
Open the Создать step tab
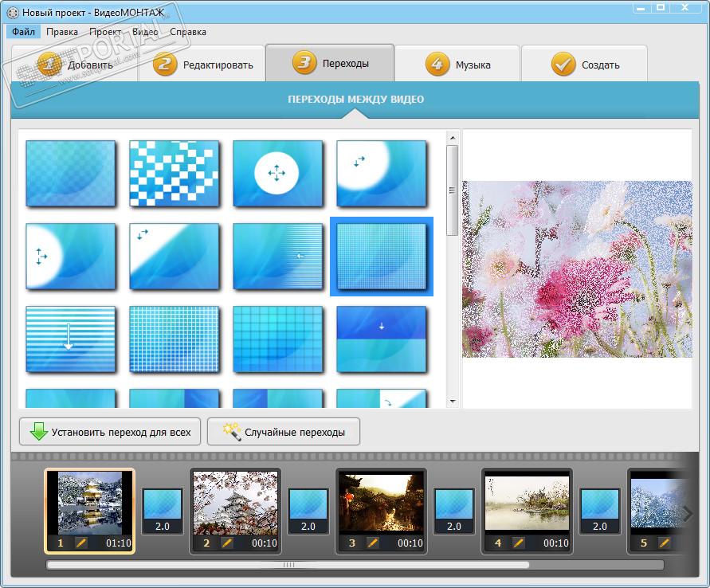pos(585,64)
